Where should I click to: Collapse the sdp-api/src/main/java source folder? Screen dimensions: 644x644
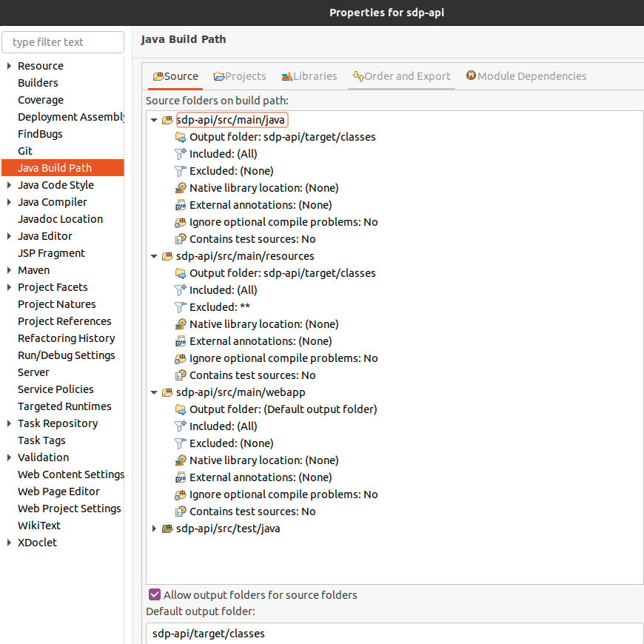pos(154,121)
